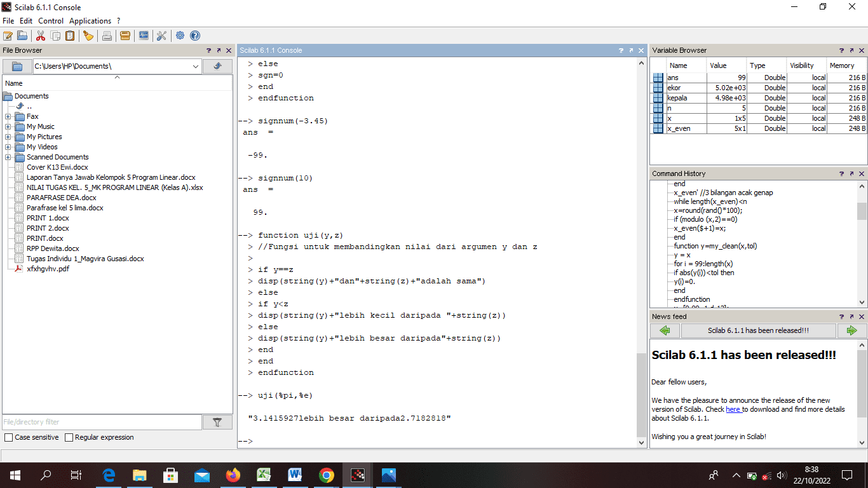Viewport: 868px width, 488px height.
Task: Click the Cut scissors icon
Action: point(41,36)
